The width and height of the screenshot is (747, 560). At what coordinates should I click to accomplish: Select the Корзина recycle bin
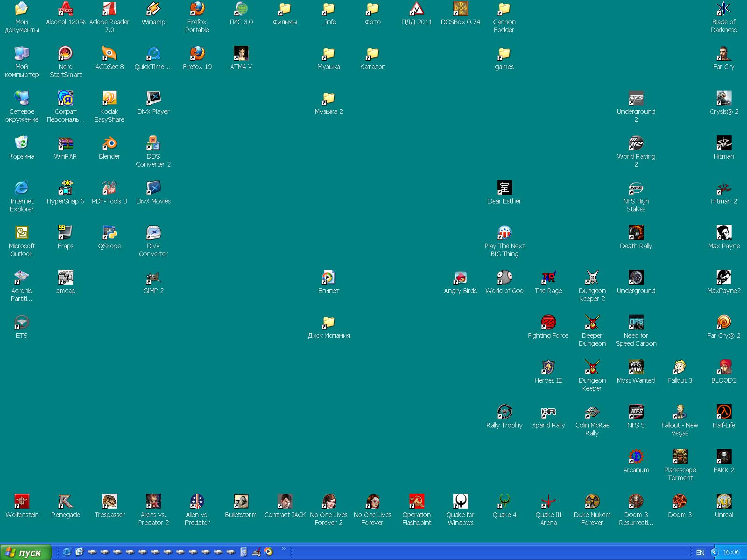tap(21, 143)
